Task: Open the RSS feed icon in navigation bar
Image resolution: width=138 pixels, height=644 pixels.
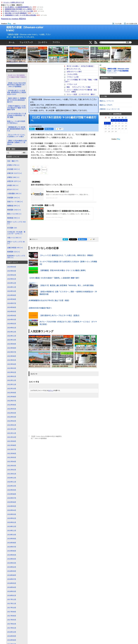Action: click(x=96, y=43)
